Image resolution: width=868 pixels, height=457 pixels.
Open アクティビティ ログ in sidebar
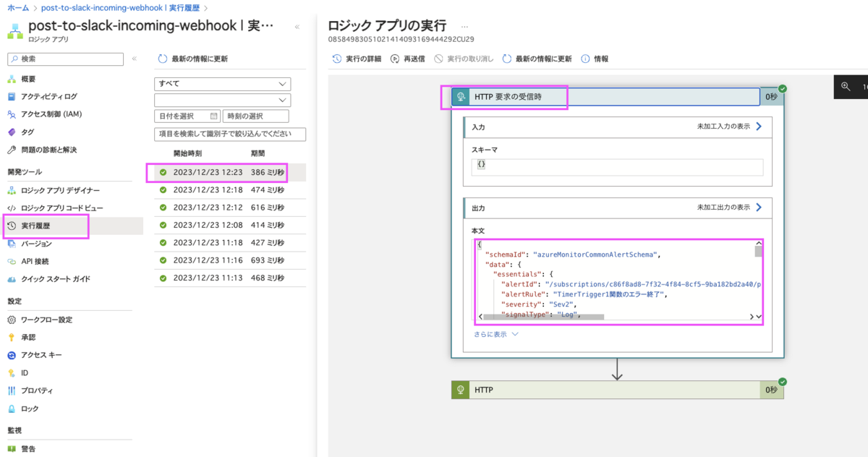(x=48, y=96)
